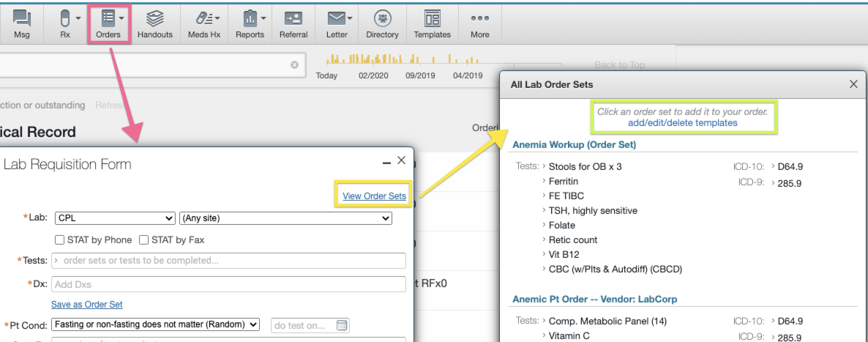
Task: Enable STAT by Phone checkbox
Action: tap(61, 239)
